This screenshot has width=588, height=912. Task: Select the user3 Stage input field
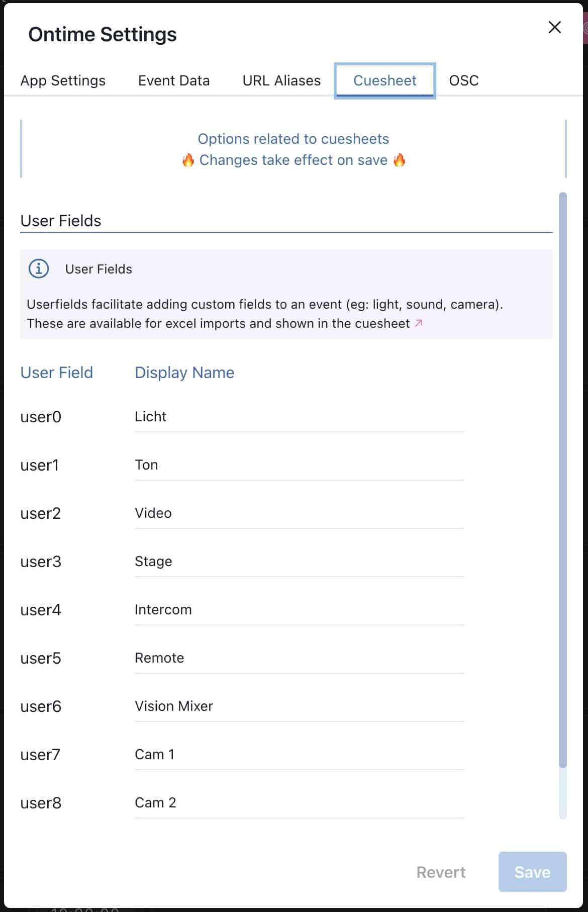tap(299, 562)
